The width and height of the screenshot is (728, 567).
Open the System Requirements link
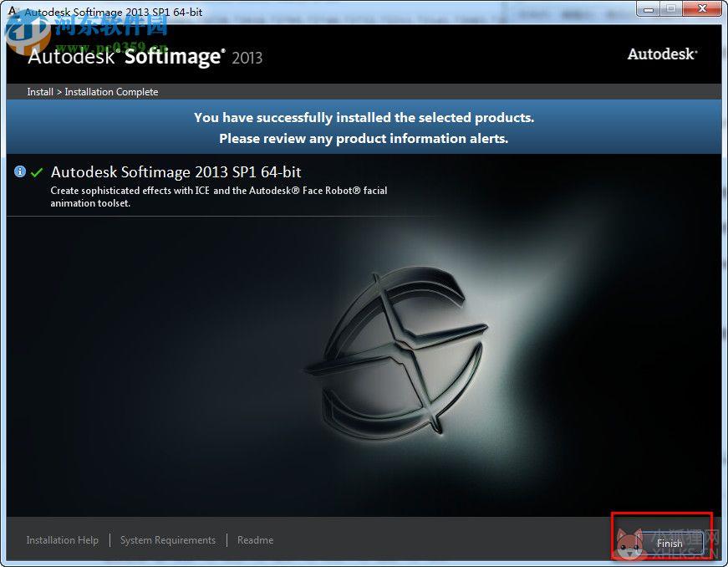coord(168,540)
